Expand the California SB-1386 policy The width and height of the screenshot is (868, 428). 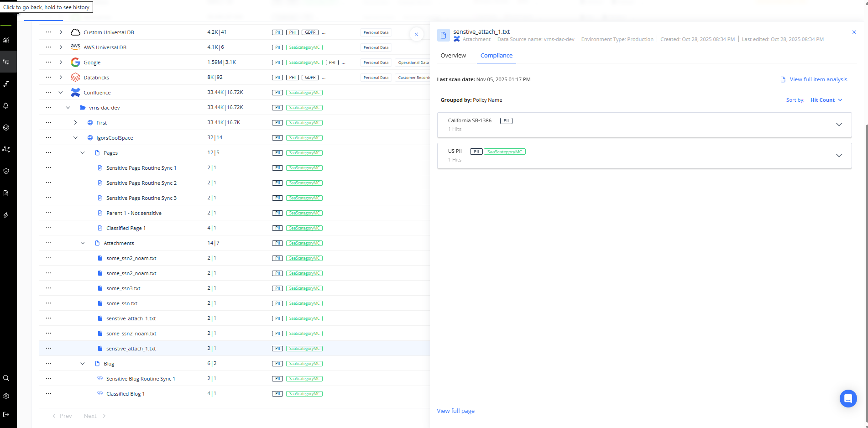(x=839, y=125)
